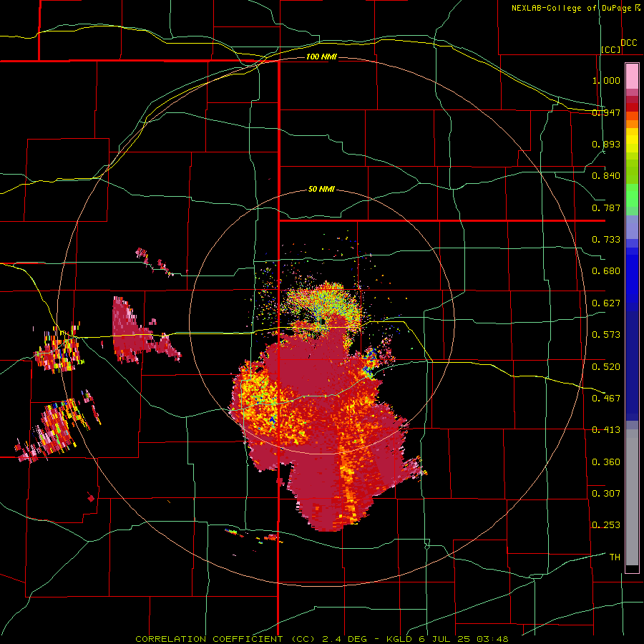Image resolution: width=644 pixels, height=644 pixels.
Task: Click the TH threshold label
Action: (615, 557)
